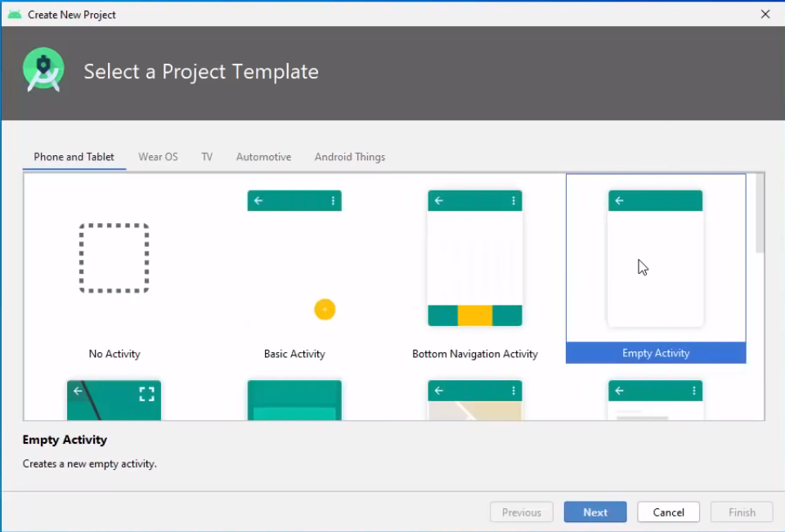The height and width of the screenshot is (532, 785).
Task: Click the Bottom Navigation Activity label
Action: click(x=475, y=354)
